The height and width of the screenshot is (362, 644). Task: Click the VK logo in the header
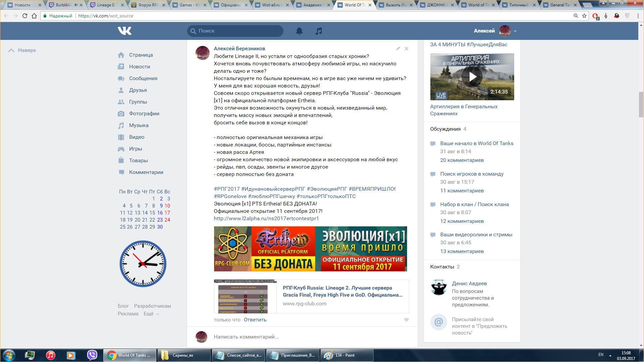(124, 31)
